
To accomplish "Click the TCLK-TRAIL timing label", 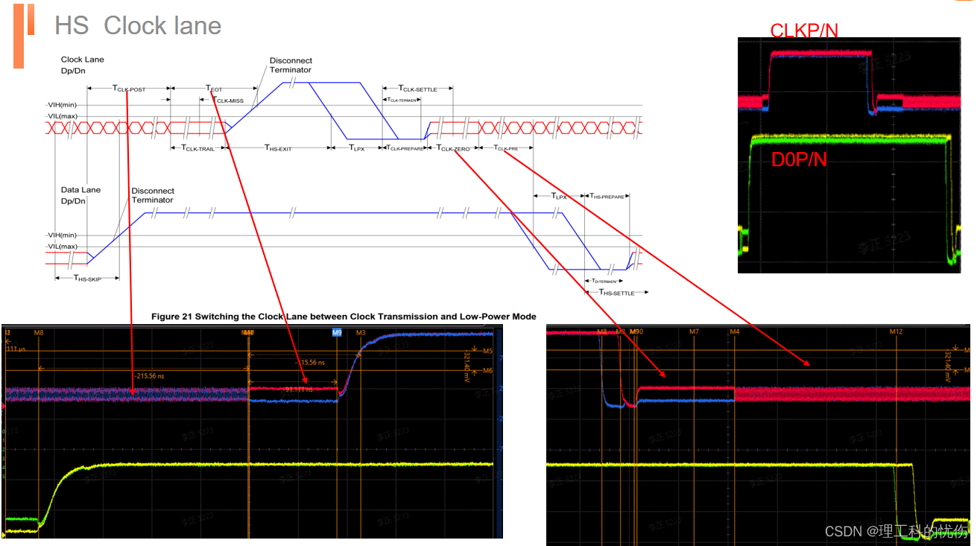I will click(197, 148).
